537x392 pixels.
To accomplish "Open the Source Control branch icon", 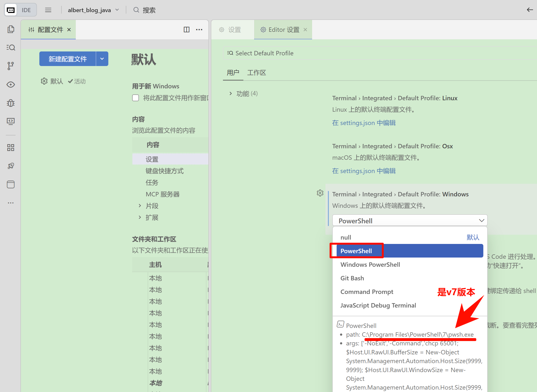I will (11, 66).
